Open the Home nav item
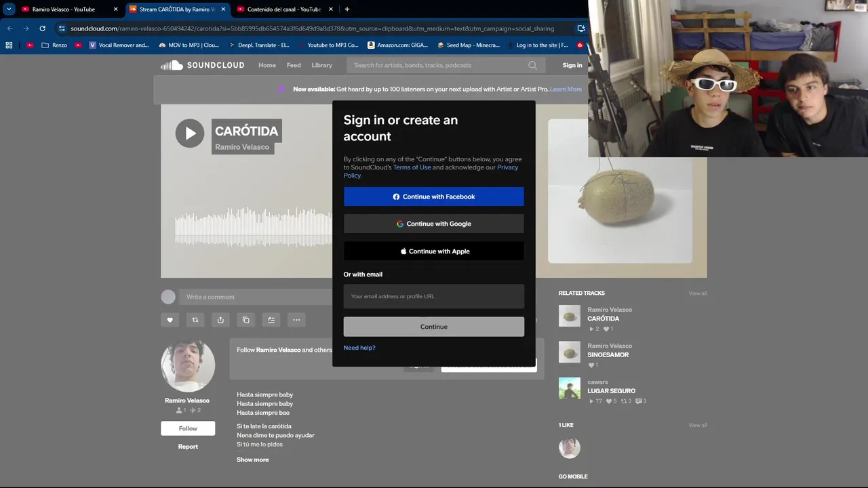Screen dimensions: 868x488 [x=267, y=65]
